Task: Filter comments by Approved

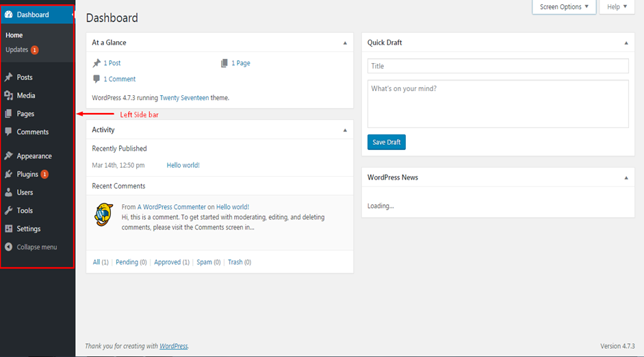Action: (x=168, y=262)
